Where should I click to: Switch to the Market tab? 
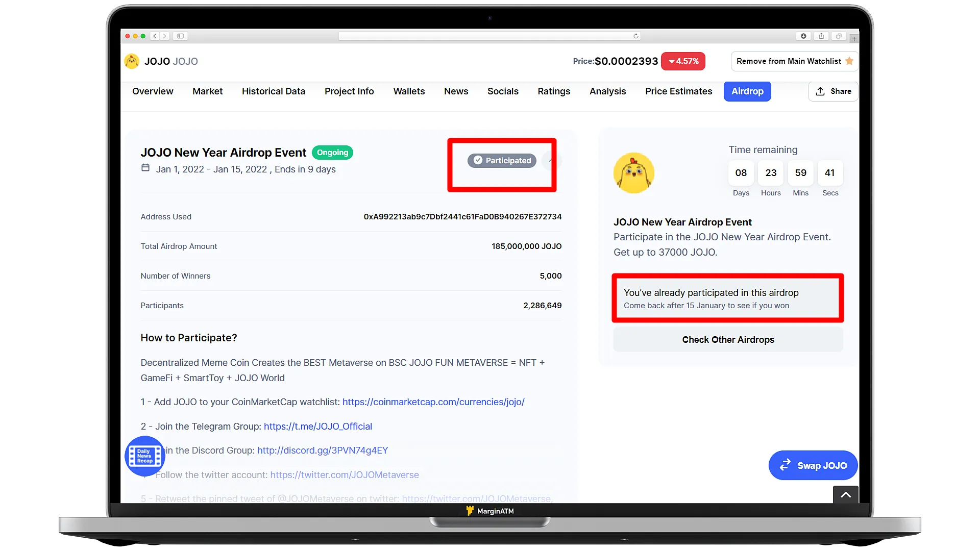coord(207,91)
